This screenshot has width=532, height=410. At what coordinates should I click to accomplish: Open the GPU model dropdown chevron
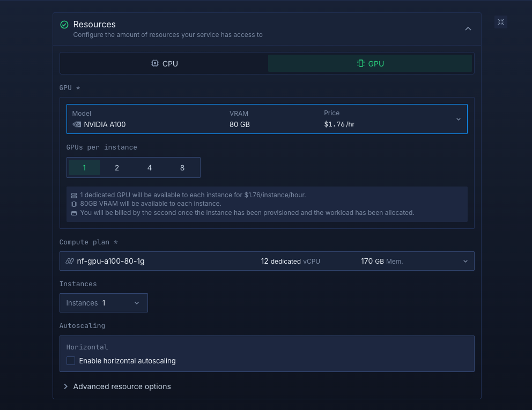(459, 119)
